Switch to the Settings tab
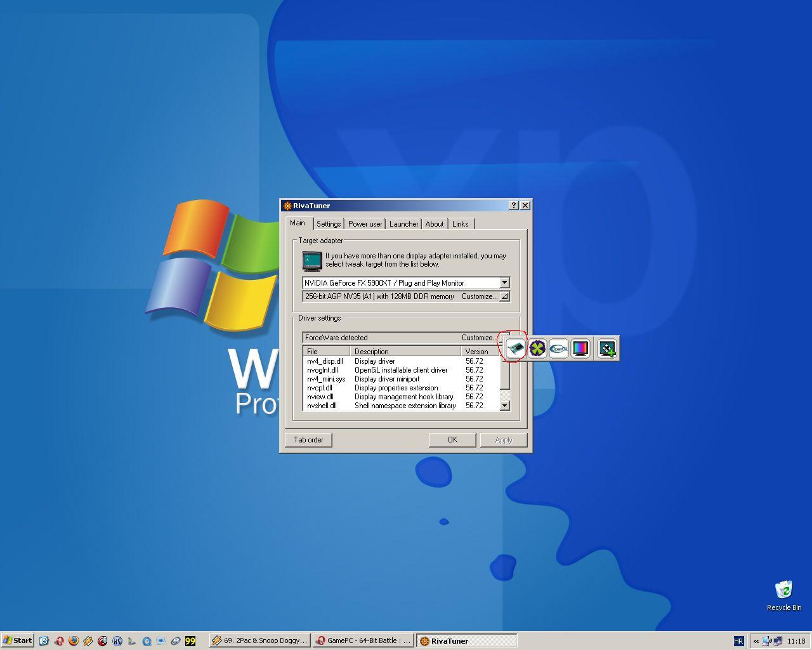812x650 pixels. pos(329,224)
